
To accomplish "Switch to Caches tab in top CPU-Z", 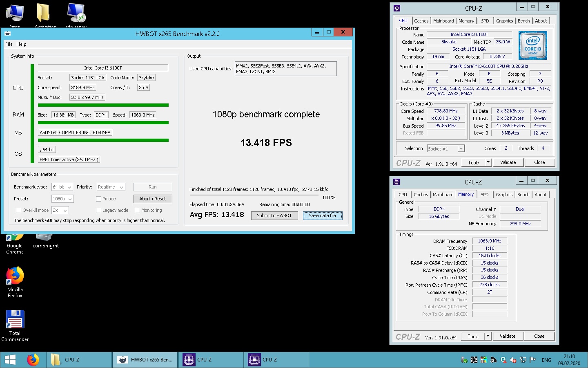I will [421, 21].
